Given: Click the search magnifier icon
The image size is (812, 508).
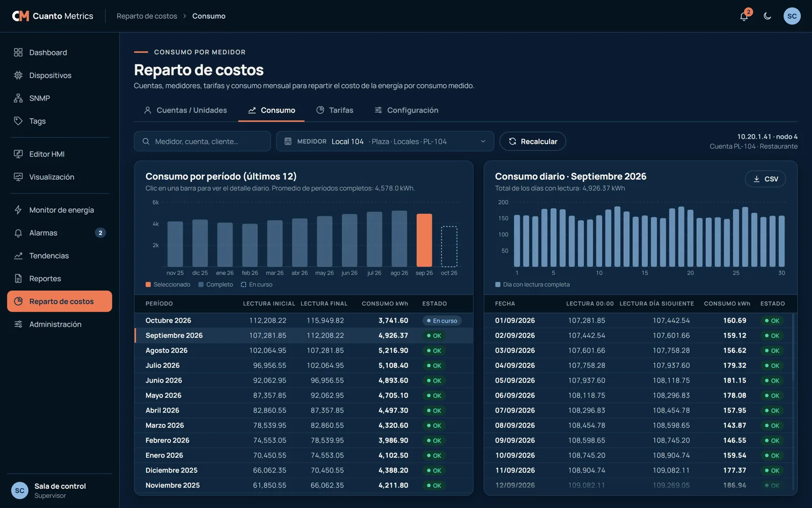Looking at the screenshot, I should point(146,141).
